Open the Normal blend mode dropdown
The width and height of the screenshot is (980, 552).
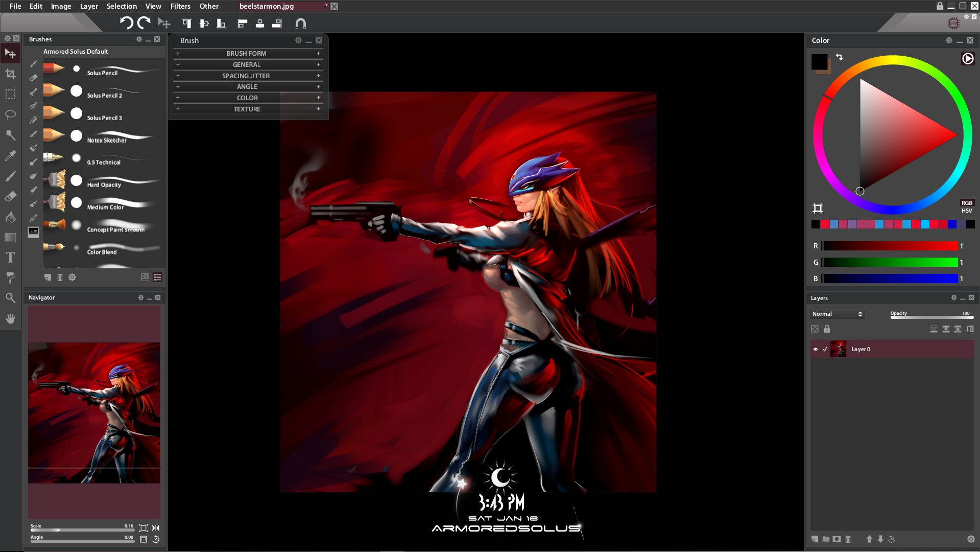point(837,314)
